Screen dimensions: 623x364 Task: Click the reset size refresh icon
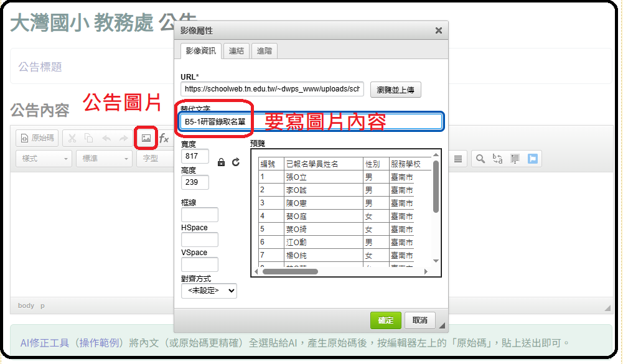coord(236,162)
